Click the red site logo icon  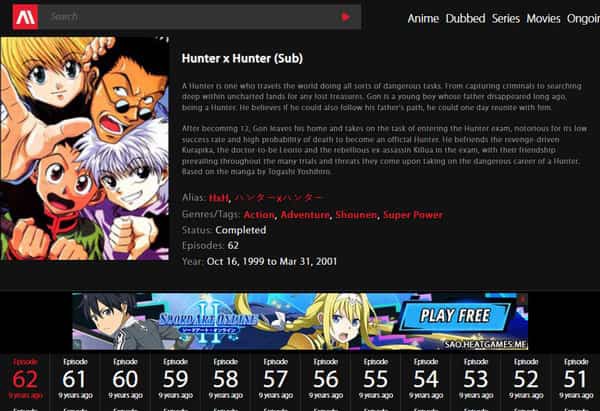pyautogui.click(x=25, y=17)
